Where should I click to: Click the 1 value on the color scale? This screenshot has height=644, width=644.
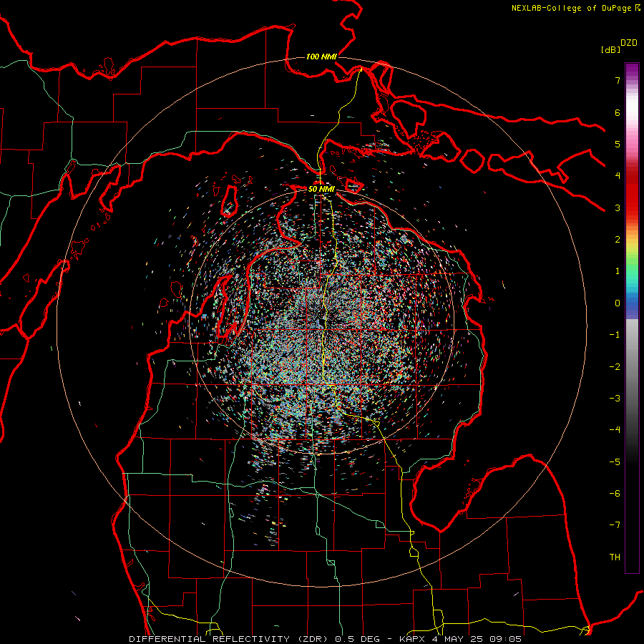(618, 271)
